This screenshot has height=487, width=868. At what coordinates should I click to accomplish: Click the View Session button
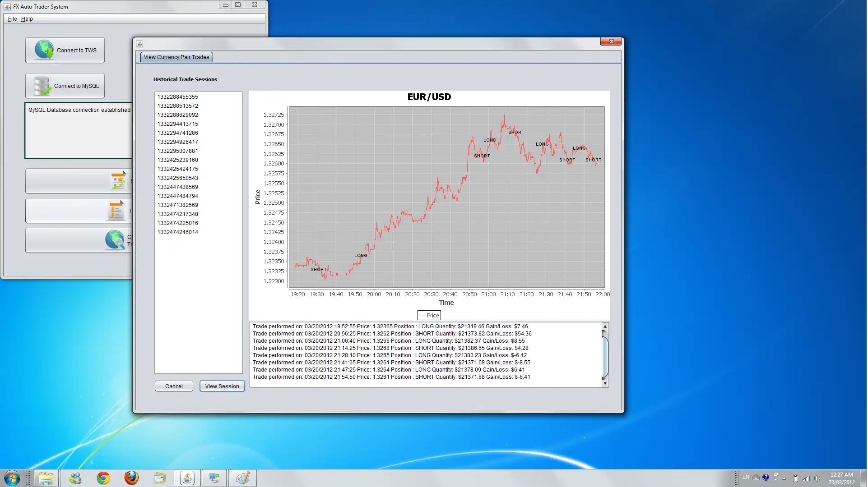(221, 386)
